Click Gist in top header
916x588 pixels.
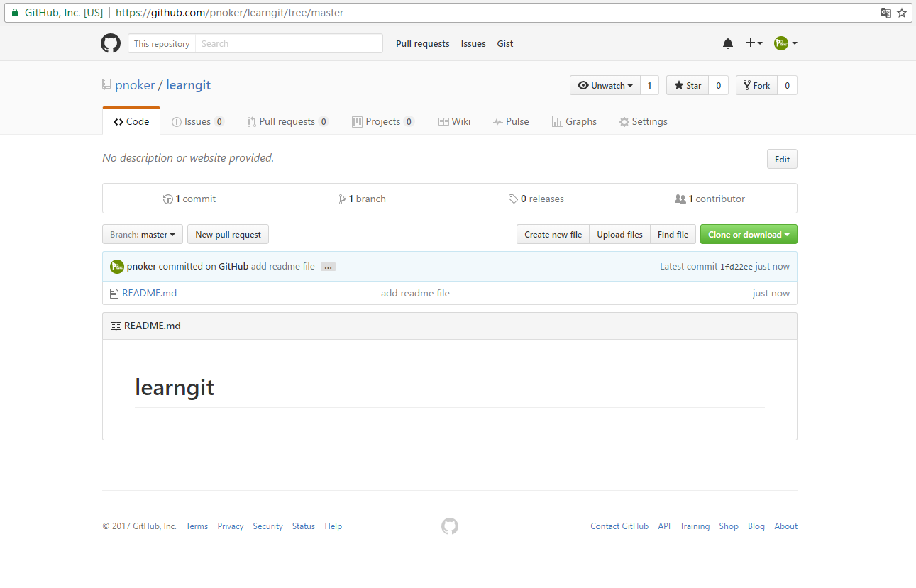[505, 43]
